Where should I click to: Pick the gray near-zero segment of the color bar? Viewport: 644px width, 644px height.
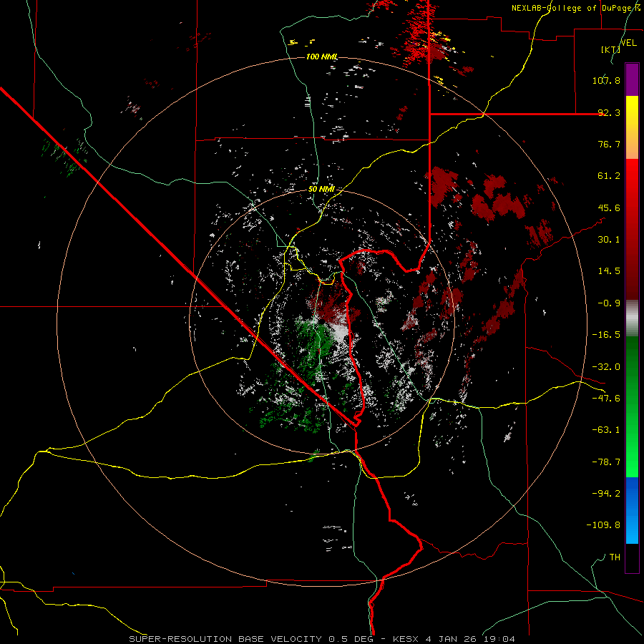click(632, 318)
